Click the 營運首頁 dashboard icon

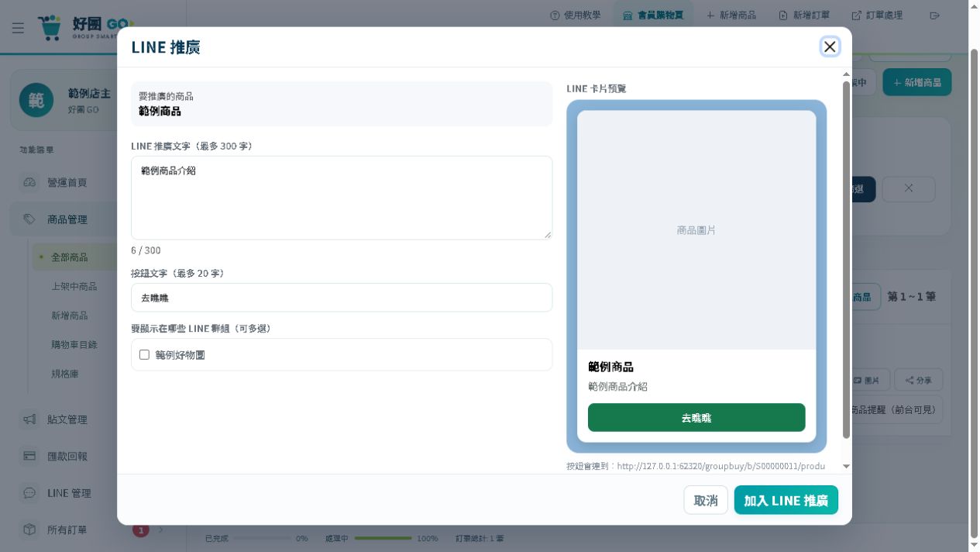point(29,182)
